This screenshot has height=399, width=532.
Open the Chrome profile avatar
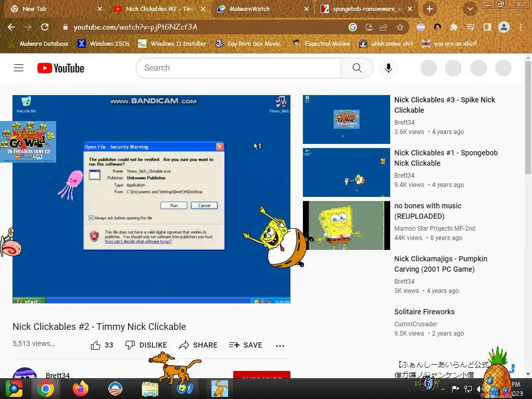coord(504,27)
